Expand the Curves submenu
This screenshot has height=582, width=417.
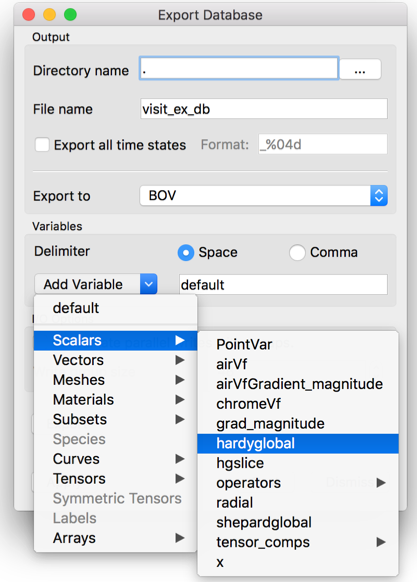coord(115,459)
